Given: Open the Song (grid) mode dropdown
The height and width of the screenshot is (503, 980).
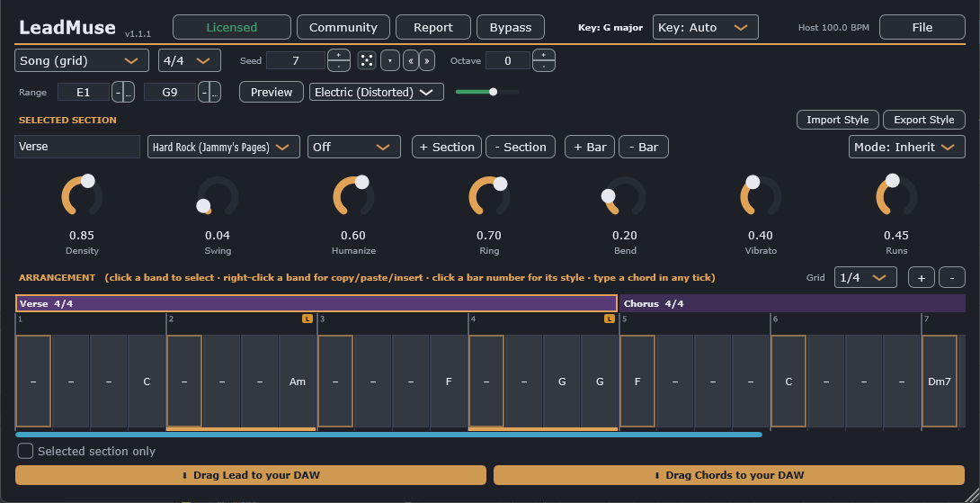Looking at the screenshot, I should pos(82,60).
